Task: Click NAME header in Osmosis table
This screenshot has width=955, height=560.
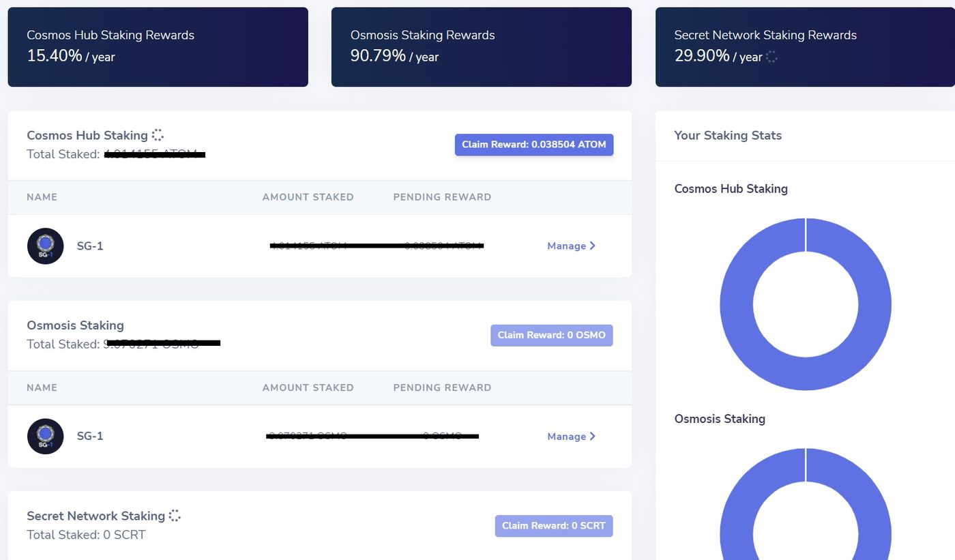Action: [42, 387]
